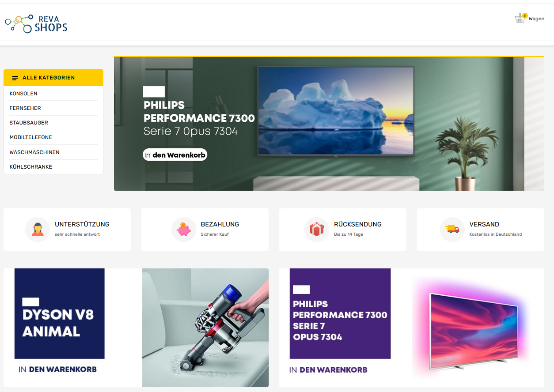Click In den Warenkorb under Dyson V8 Animal
Viewport: 554px width, 392px height.
(x=57, y=369)
